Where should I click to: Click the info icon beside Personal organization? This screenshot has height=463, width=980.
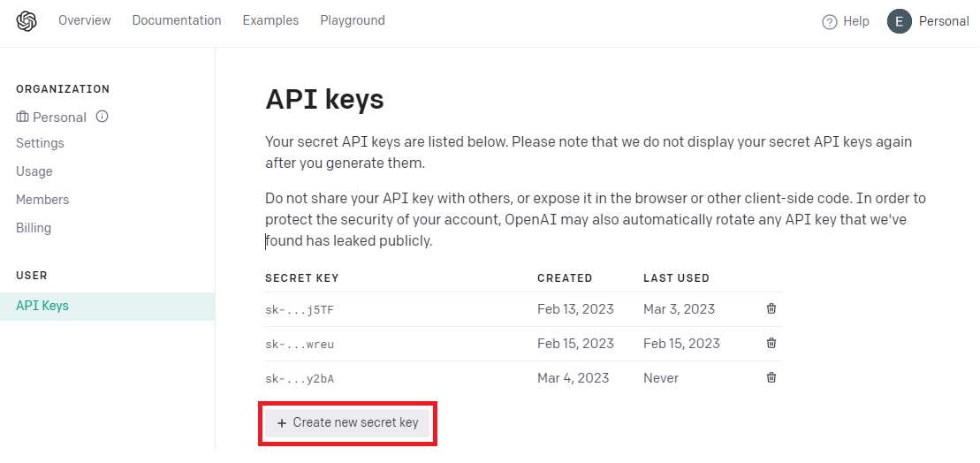[102, 117]
